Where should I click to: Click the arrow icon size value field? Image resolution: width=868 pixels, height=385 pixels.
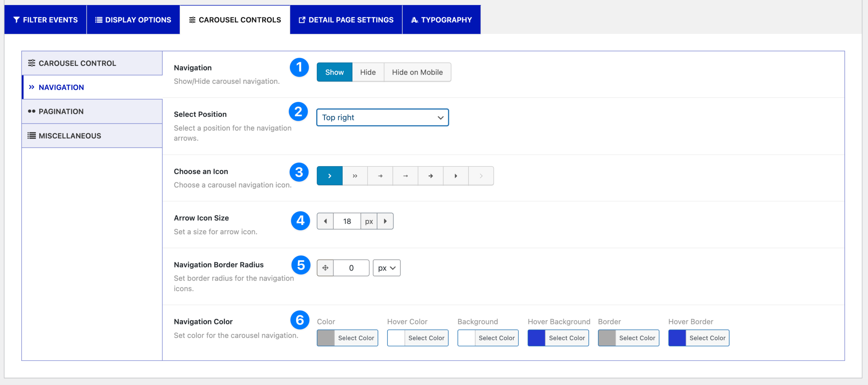point(347,221)
